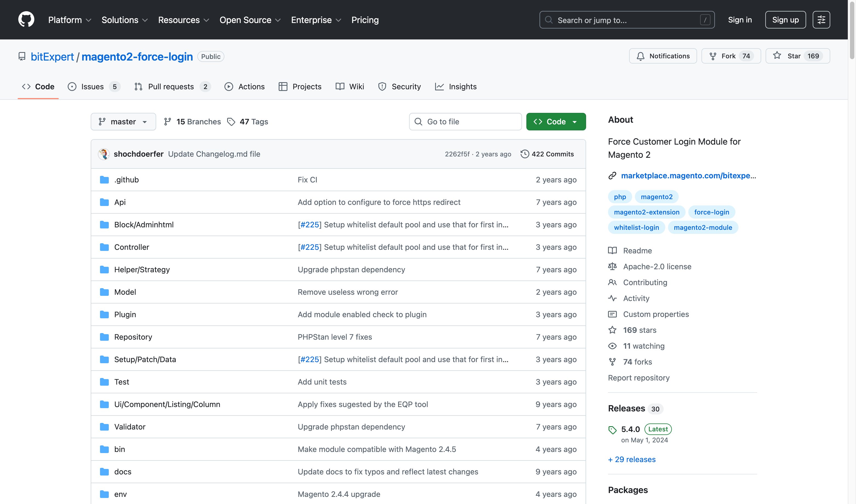Open the 422 Commits history icon
The height and width of the screenshot is (504, 856).
pos(525,154)
